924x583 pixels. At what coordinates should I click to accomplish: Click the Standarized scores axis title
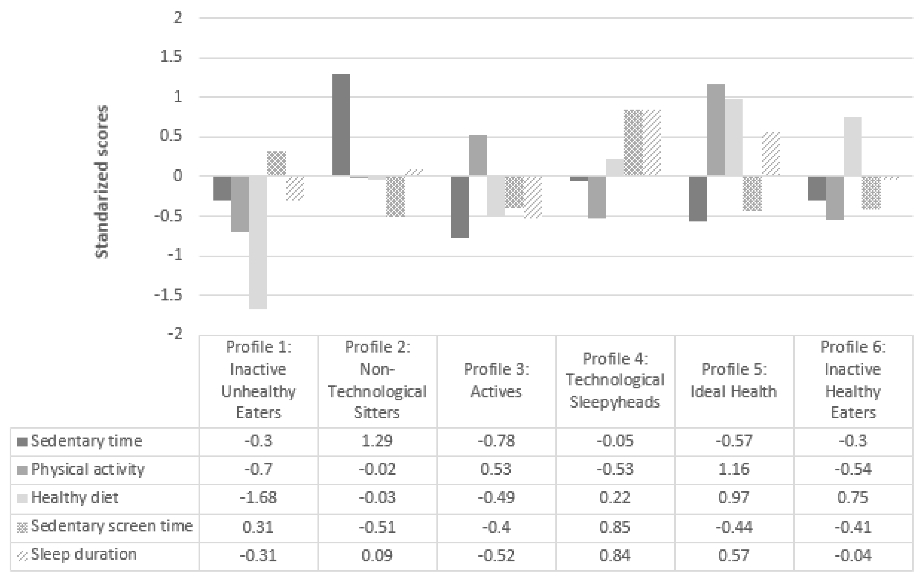point(102,182)
